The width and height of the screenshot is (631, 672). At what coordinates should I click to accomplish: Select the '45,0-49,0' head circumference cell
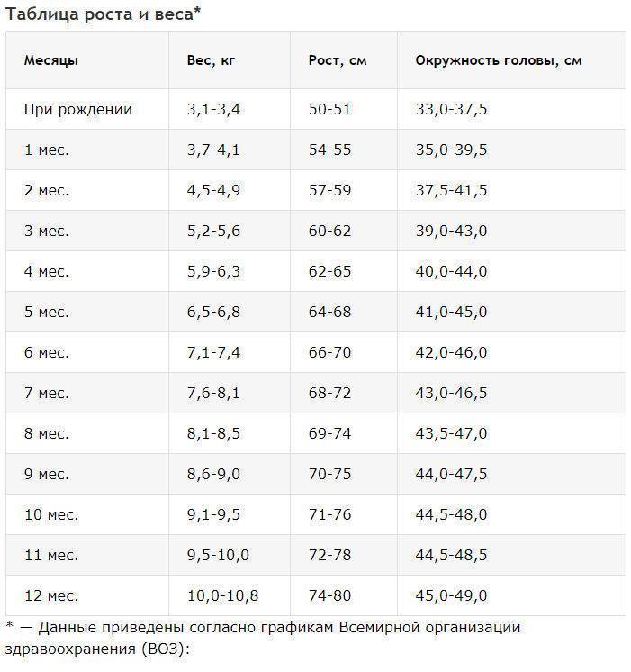(451, 595)
